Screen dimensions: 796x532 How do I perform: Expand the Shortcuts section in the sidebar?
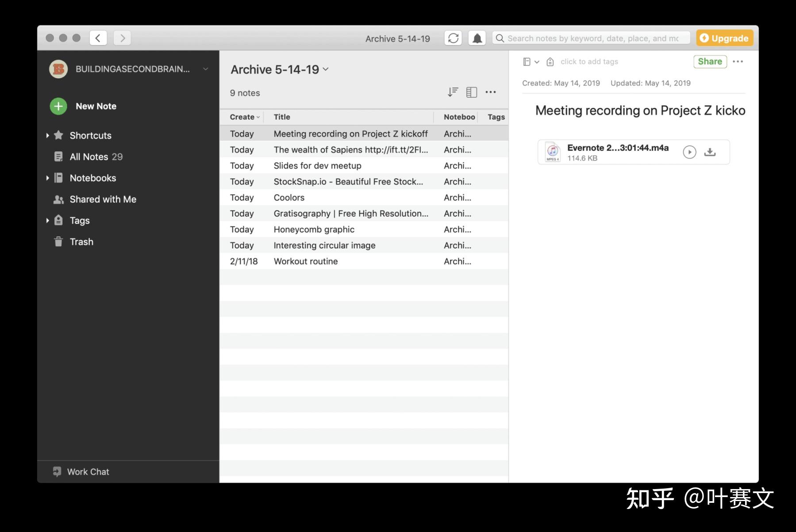coord(48,135)
